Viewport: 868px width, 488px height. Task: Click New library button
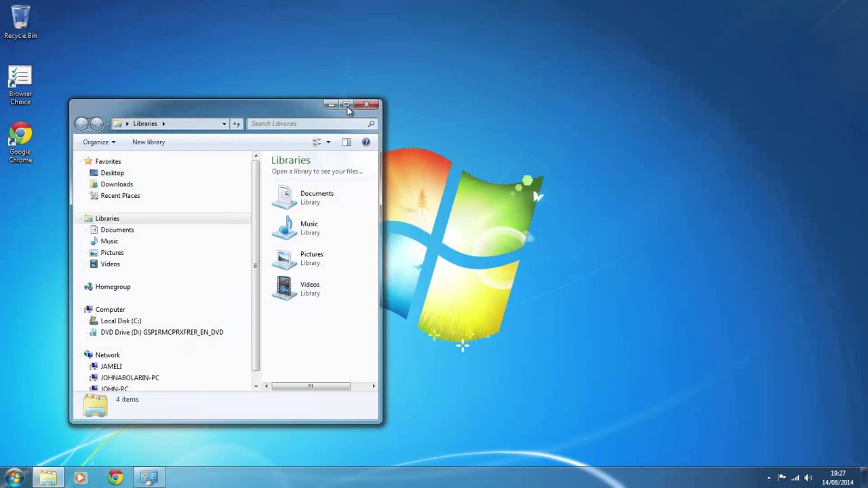[x=149, y=142]
